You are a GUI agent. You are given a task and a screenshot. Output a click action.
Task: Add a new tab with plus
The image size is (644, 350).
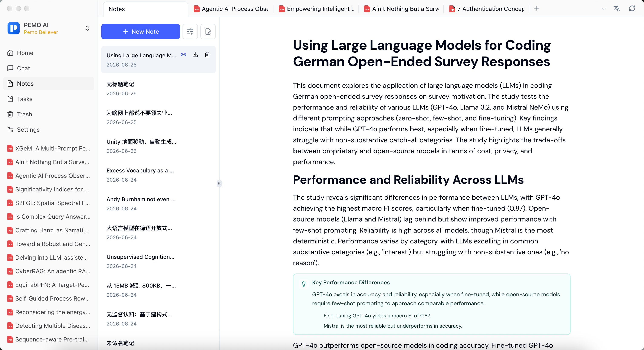click(x=536, y=9)
